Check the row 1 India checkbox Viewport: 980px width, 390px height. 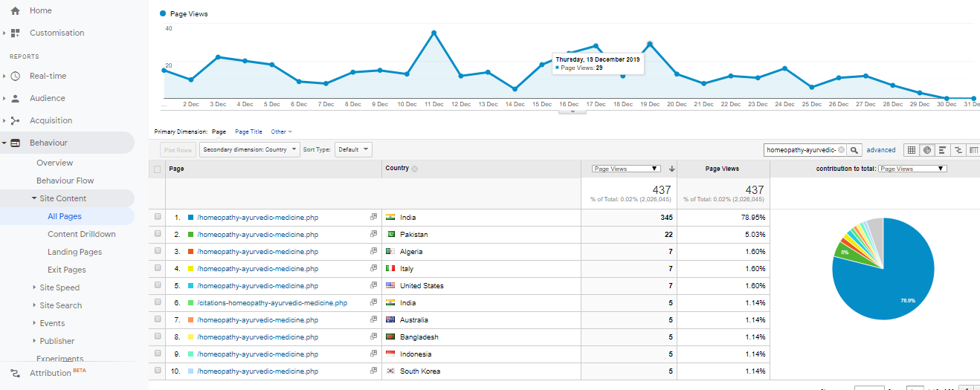(157, 218)
